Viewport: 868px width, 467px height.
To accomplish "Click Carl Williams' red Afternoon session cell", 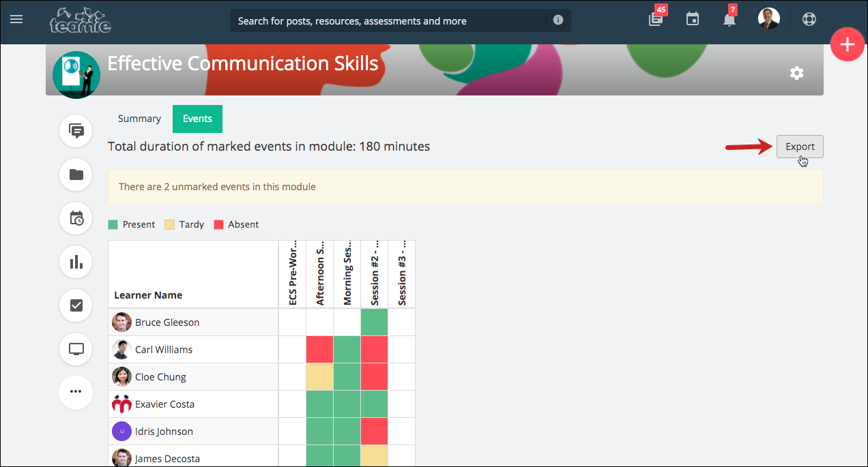I will pos(320,349).
